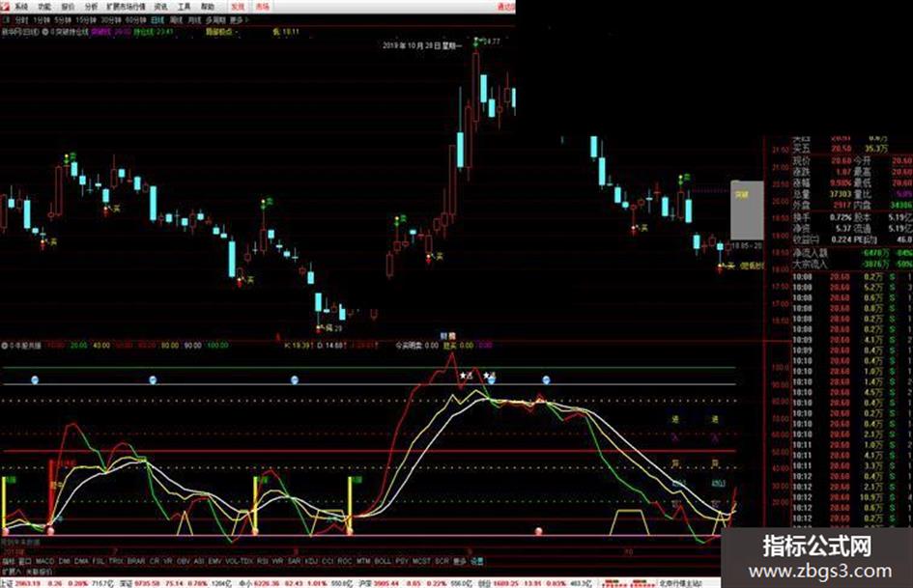The height and width of the screenshot is (588, 913).
Task: Select the EMV indicator tab
Action: [x=215, y=561]
